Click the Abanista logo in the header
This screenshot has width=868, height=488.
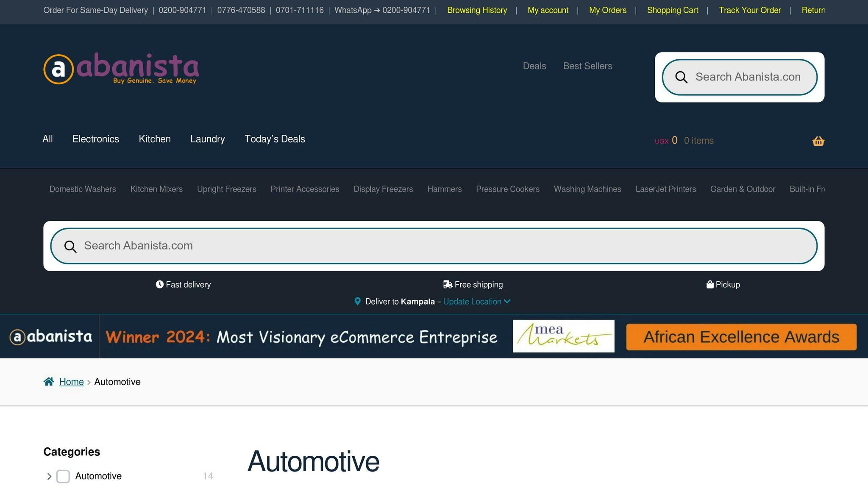(121, 68)
